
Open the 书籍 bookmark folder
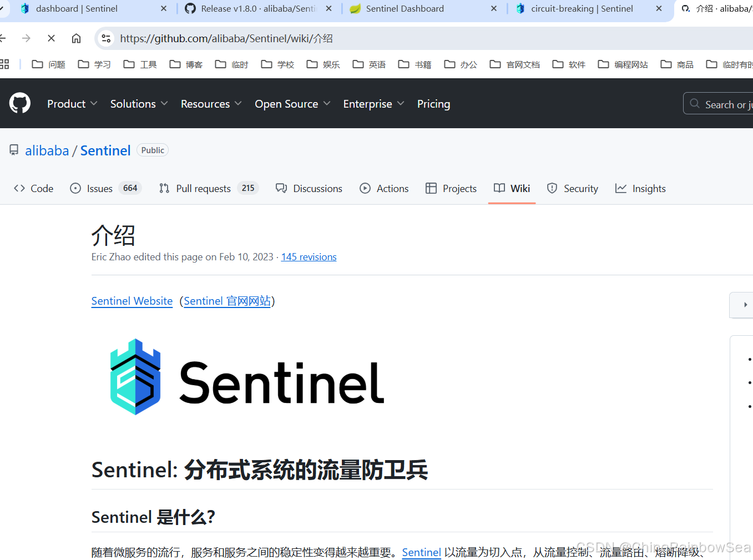coord(415,64)
